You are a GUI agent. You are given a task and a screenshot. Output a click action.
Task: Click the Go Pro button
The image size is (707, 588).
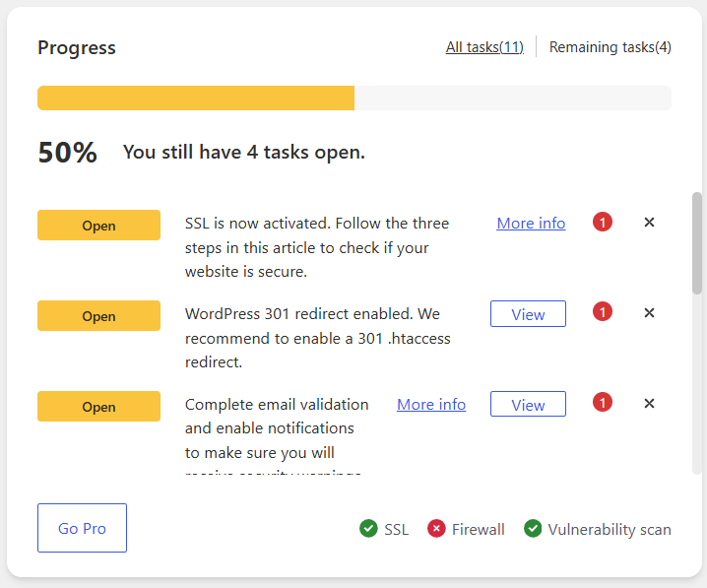pyautogui.click(x=82, y=528)
